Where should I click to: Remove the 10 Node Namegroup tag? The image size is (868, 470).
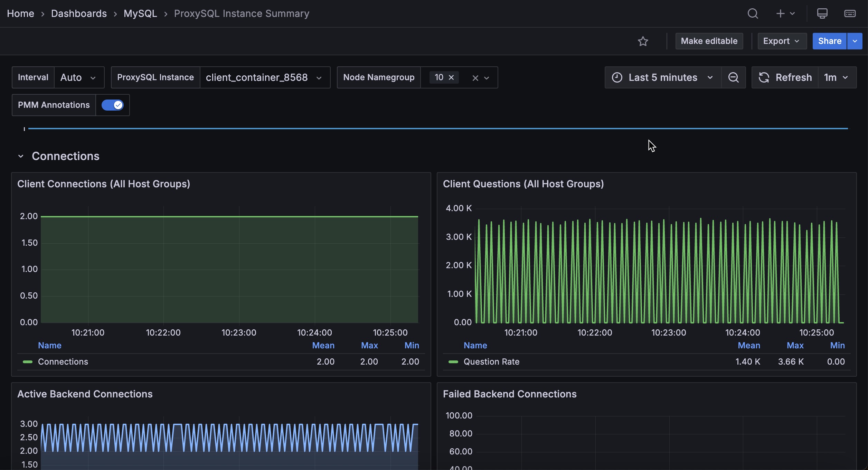[451, 77]
